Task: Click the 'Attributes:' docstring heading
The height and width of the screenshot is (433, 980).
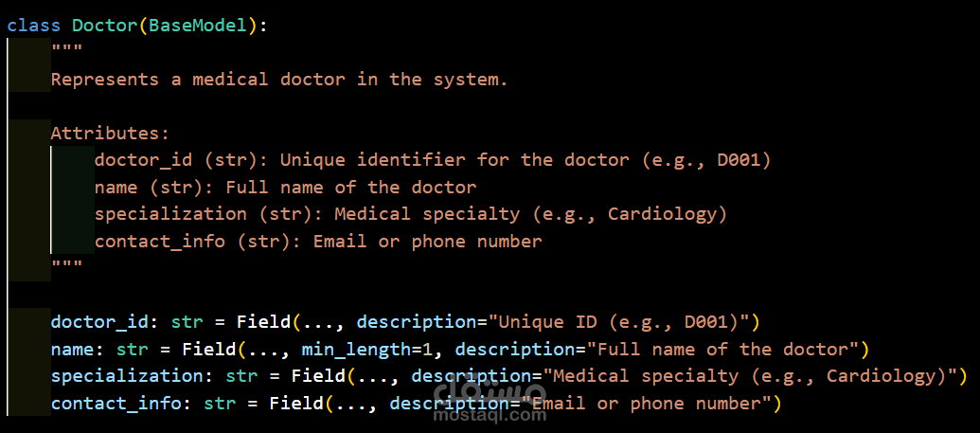Action: tap(110, 134)
